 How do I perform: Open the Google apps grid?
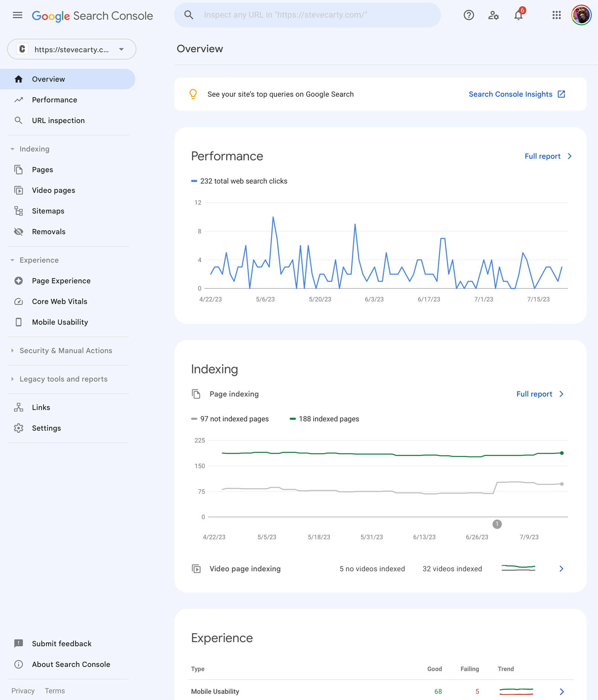[556, 15]
